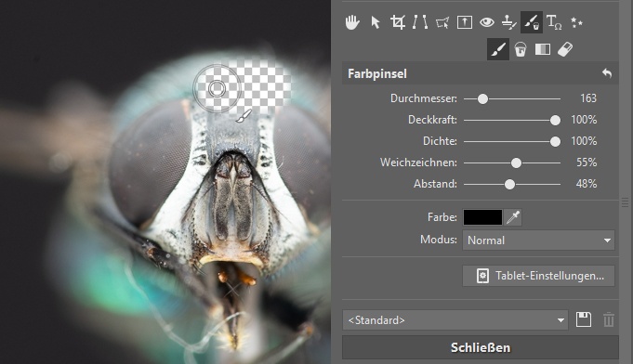Open the Modus Normal dropdown
Image resolution: width=633 pixels, height=364 pixels.
(x=538, y=240)
